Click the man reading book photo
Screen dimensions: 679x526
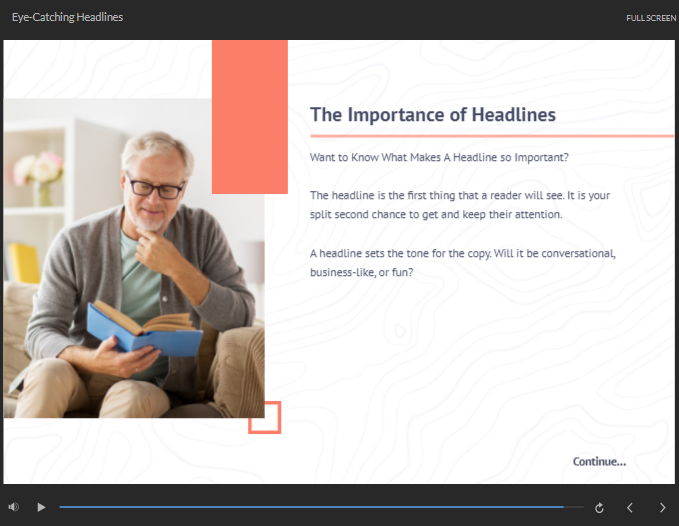[134, 258]
